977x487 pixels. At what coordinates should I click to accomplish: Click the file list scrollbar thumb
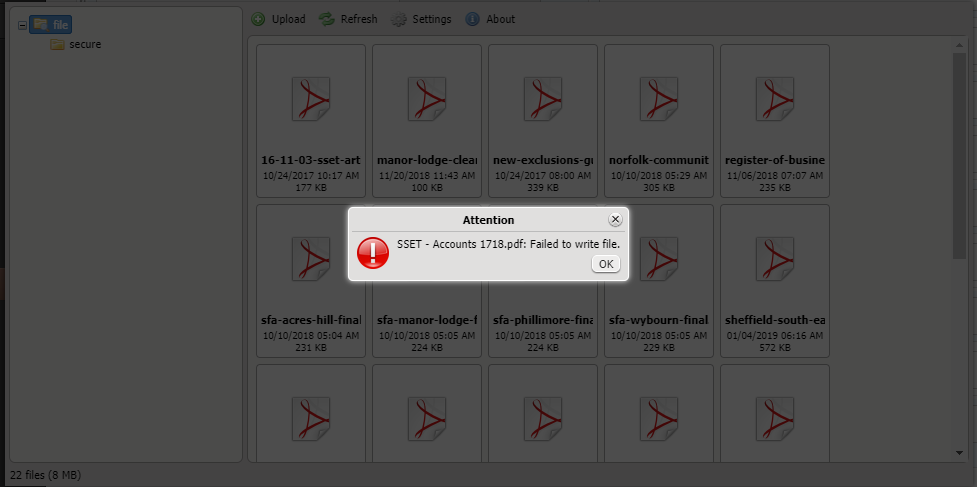[960, 156]
